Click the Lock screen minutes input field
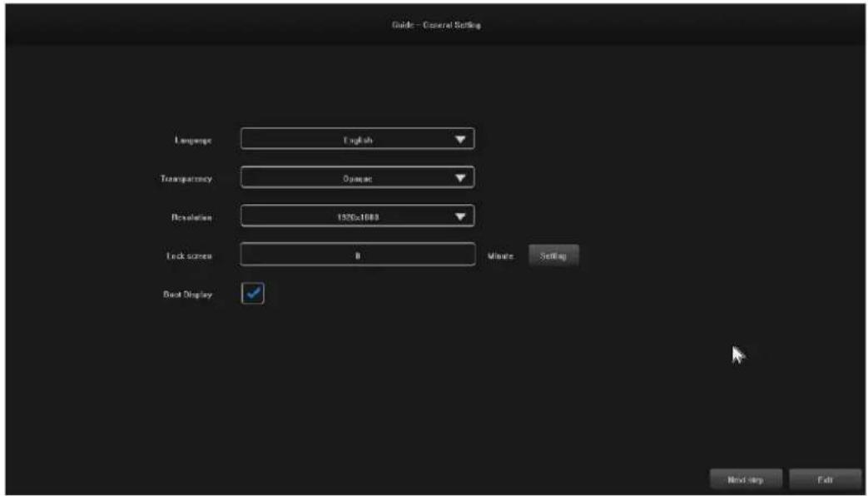 358,255
